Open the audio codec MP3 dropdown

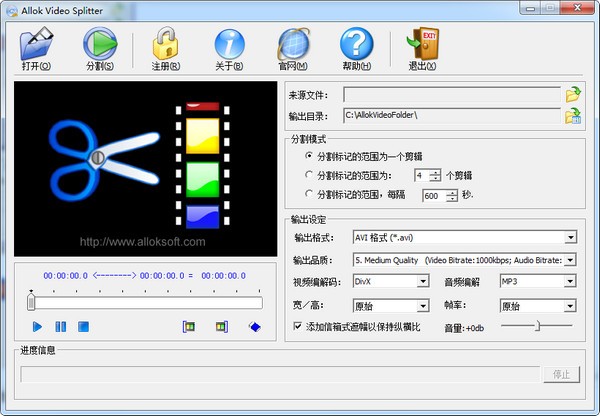click(570, 282)
